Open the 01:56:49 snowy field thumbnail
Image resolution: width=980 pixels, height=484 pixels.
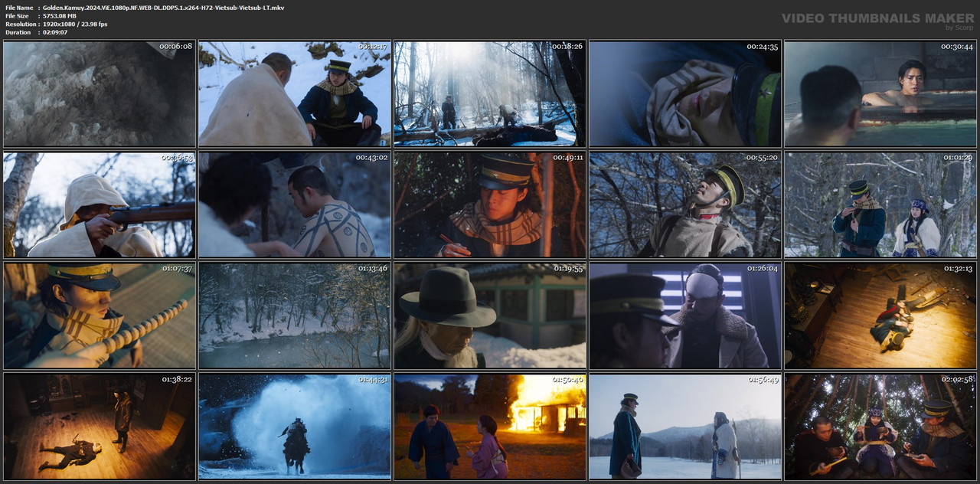(x=685, y=427)
